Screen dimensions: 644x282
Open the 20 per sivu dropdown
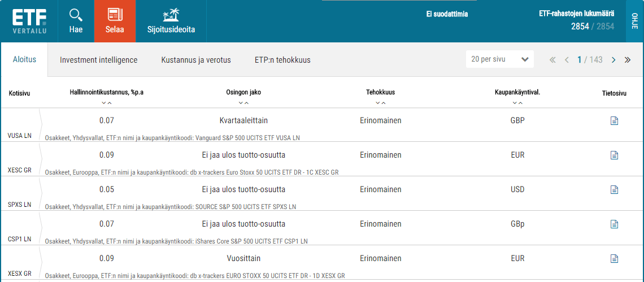(500, 59)
